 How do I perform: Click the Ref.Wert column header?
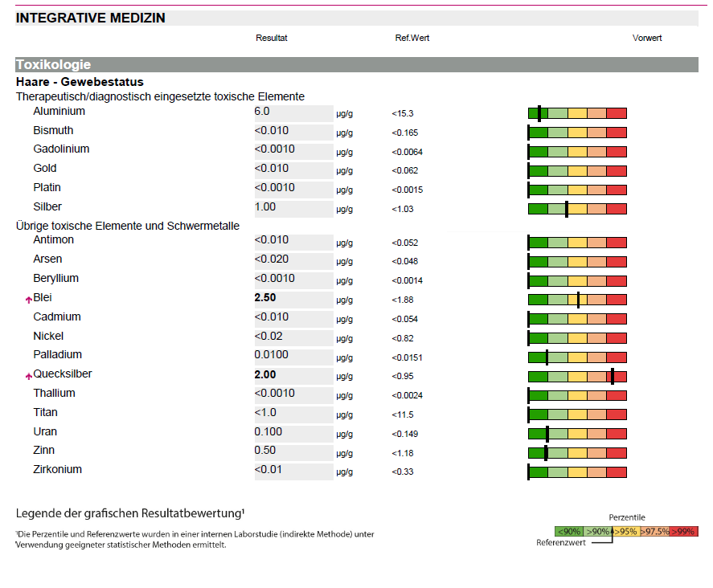(412, 38)
